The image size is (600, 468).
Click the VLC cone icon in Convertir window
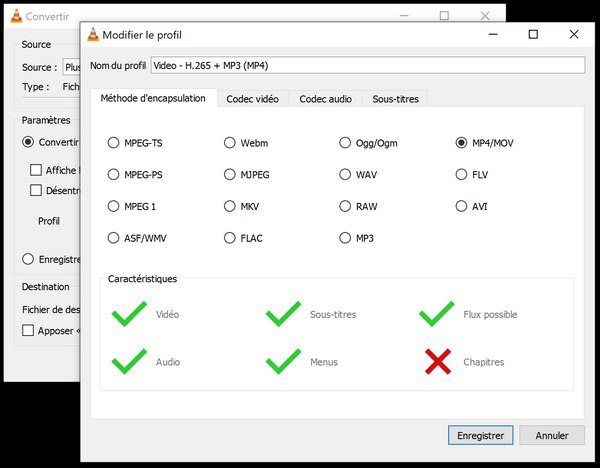tap(13, 16)
